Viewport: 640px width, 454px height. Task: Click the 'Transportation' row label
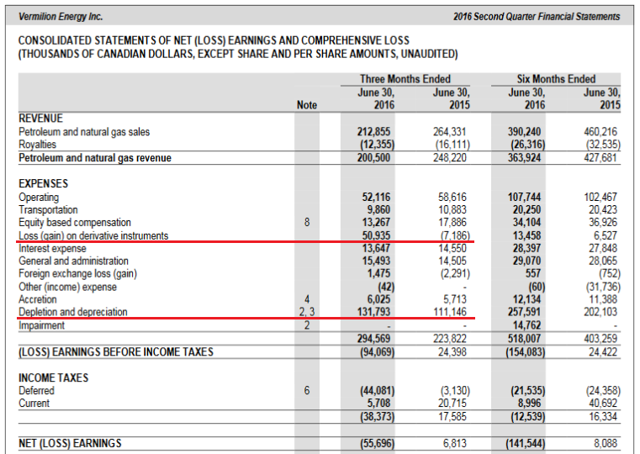48,210
